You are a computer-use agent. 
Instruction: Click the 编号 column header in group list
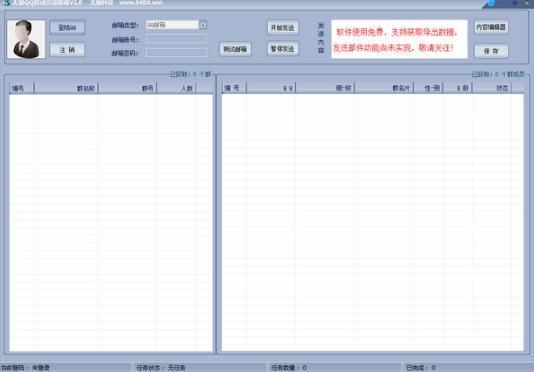click(21, 88)
